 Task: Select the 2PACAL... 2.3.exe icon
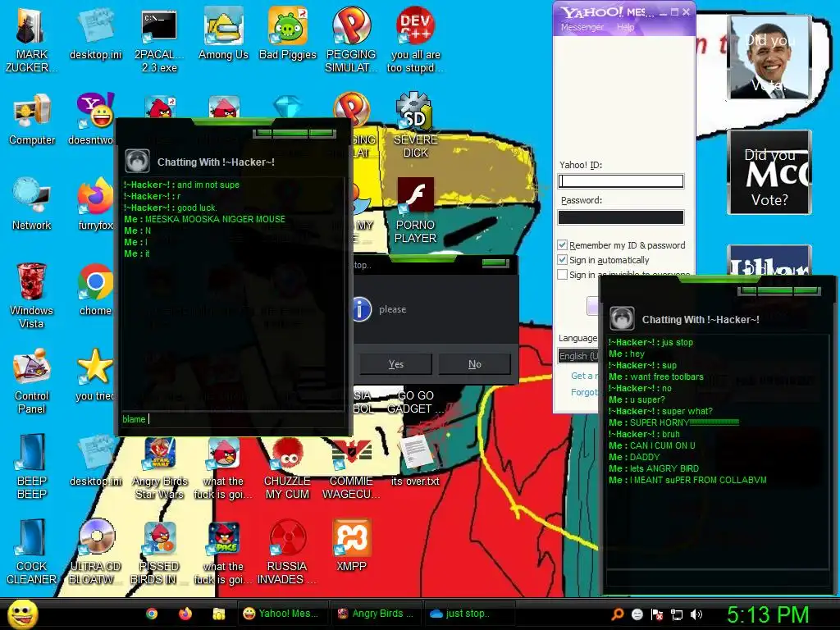[159, 39]
